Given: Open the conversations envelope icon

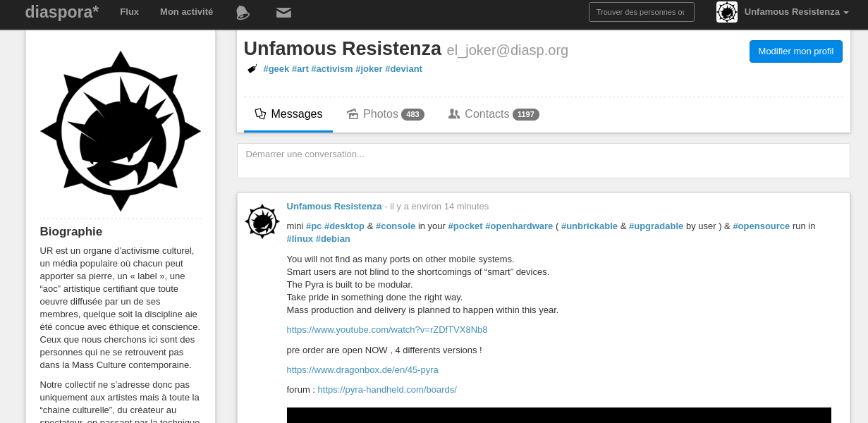Looking at the screenshot, I should 283,12.
